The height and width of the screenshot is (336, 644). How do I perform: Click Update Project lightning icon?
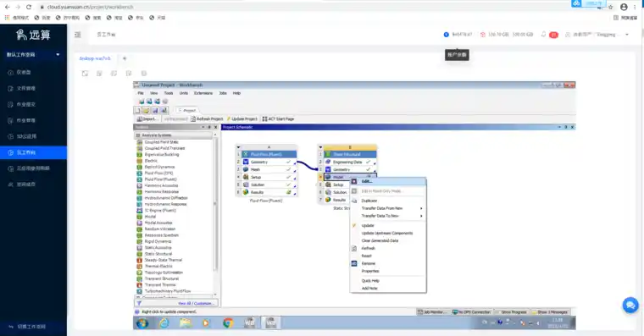click(x=229, y=119)
